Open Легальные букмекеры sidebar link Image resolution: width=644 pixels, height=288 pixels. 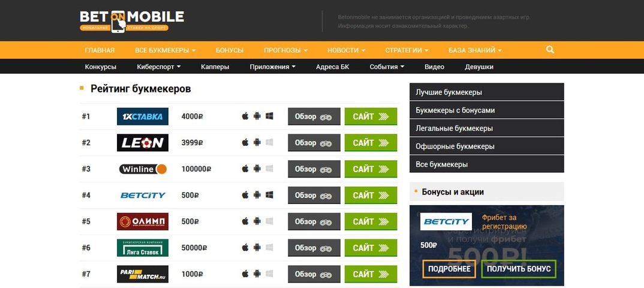487,128
